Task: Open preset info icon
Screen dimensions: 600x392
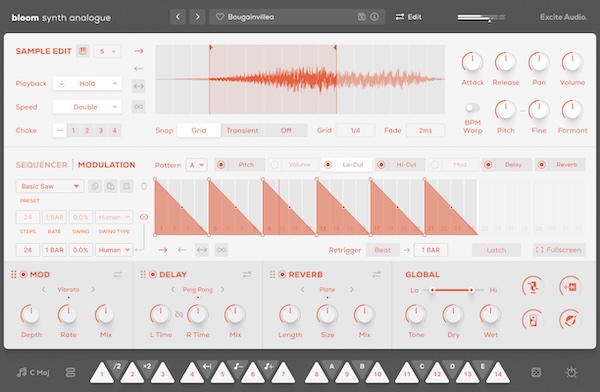Action: tap(375, 17)
